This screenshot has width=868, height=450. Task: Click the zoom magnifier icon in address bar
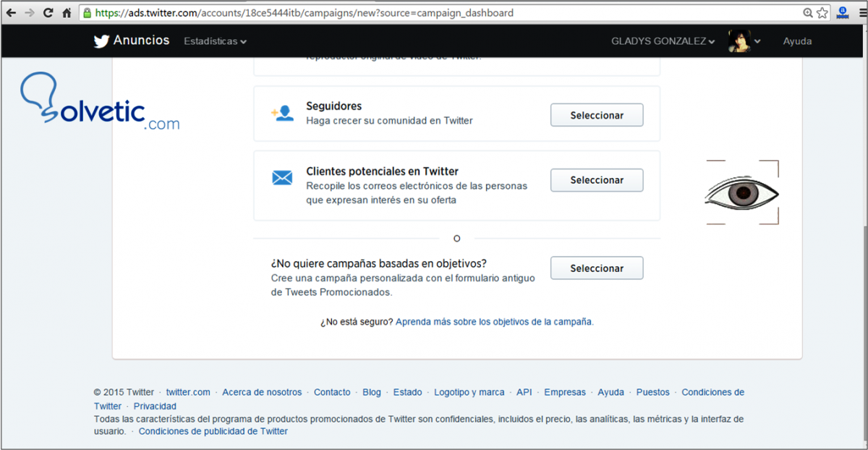click(x=808, y=13)
